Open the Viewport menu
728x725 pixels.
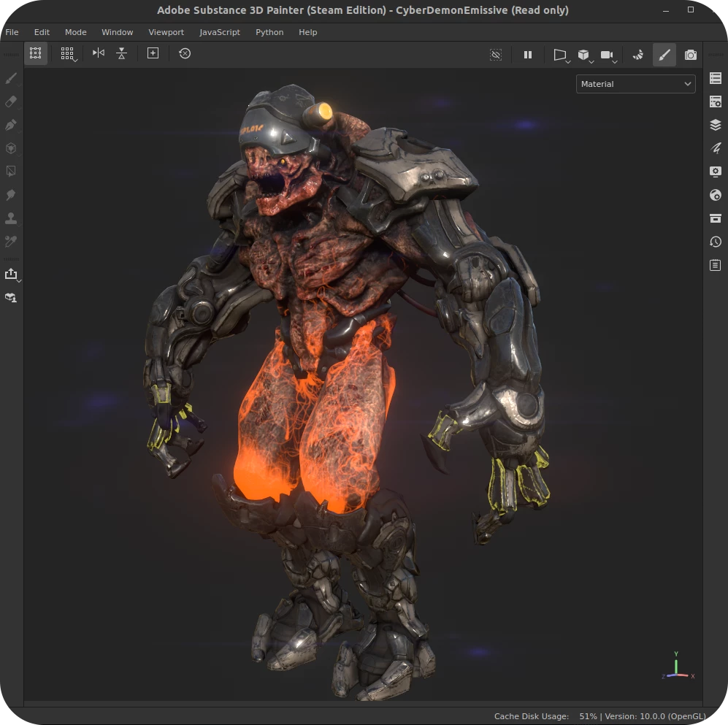[x=166, y=32]
